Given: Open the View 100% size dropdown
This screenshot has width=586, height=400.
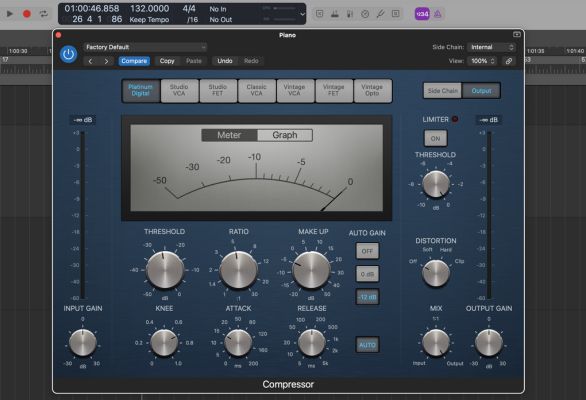Looking at the screenshot, I should (x=482, y=61).
